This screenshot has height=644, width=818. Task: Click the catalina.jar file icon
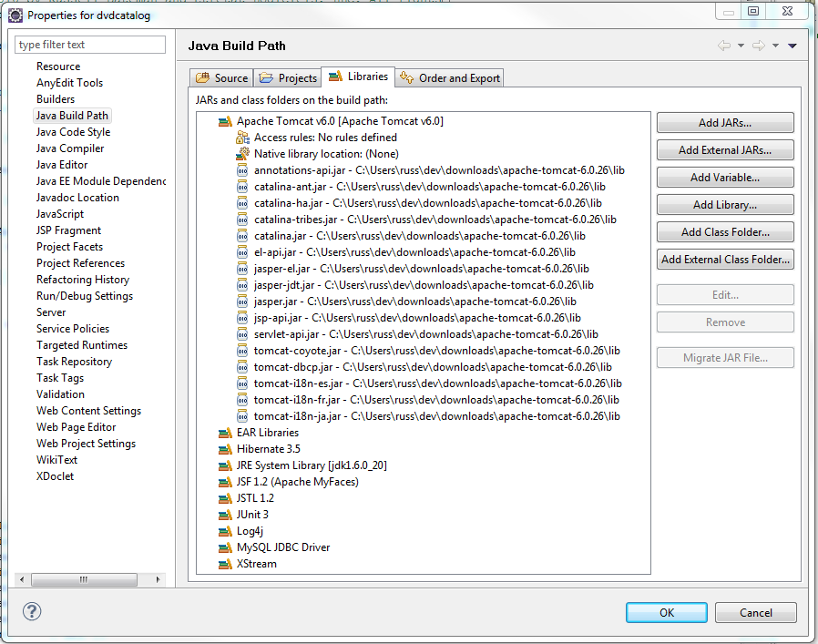(x=242, y=237)
